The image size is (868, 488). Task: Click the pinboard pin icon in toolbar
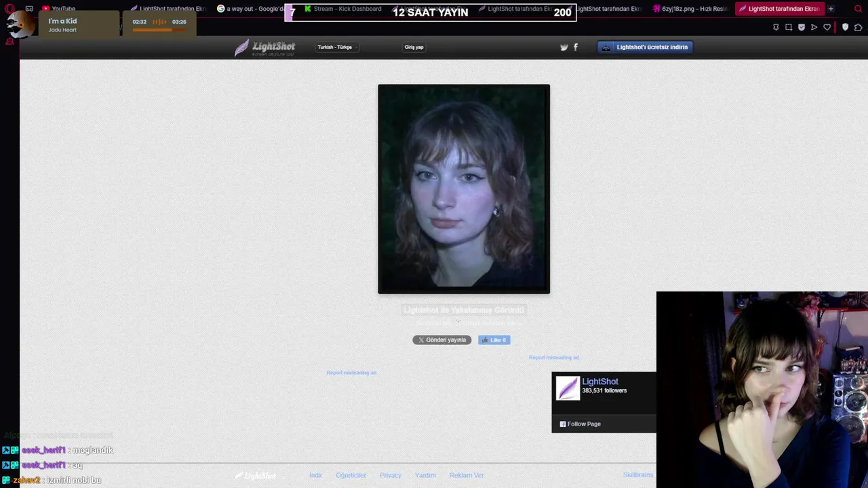point(776,27)
